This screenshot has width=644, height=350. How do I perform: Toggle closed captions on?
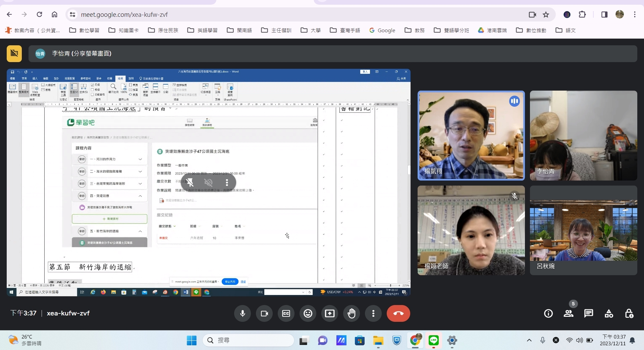click(286, 313)
